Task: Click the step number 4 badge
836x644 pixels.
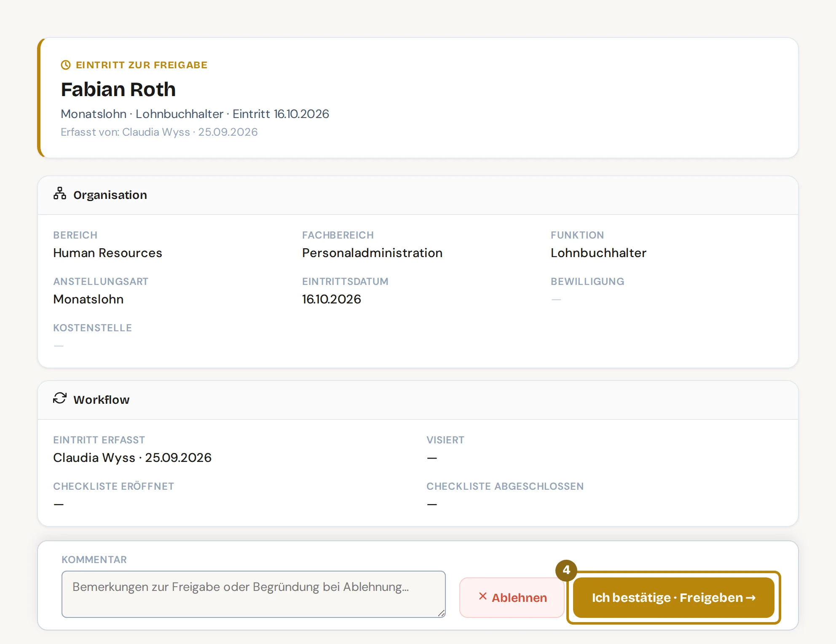Action: (566, 570)
